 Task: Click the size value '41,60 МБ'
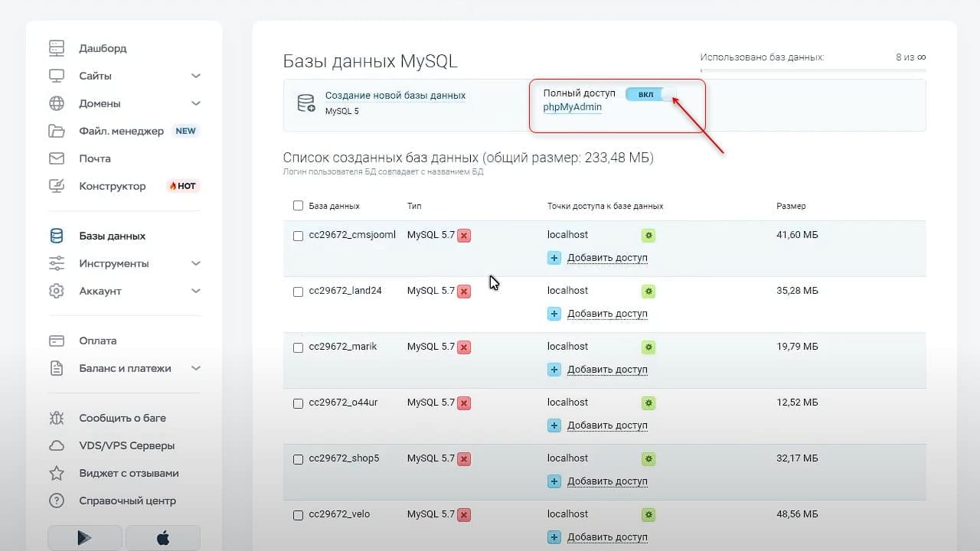coord(797,235)
